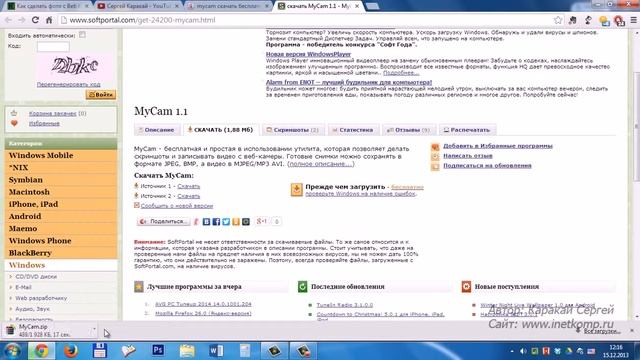Image resolution: width=640 pixels, height=360 pixels.
Task: Expand the CD/DVD диски subcategory
Action: (x=36, y=277)
